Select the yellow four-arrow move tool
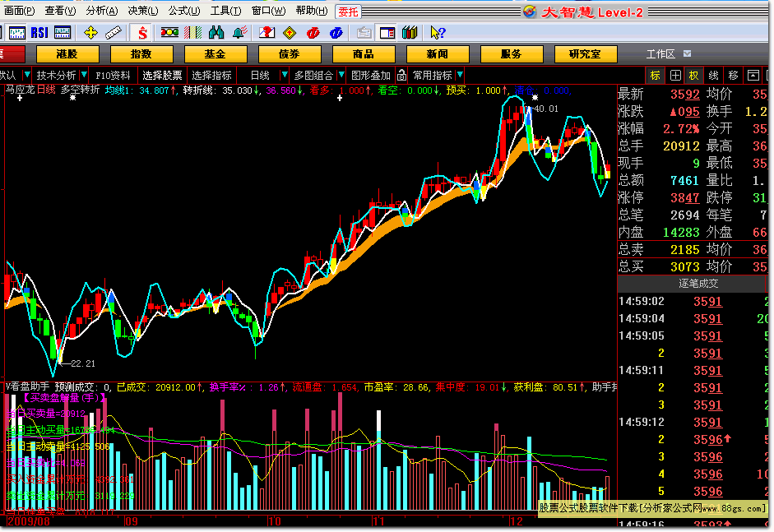Image resolution: width=774 pixels, height=532 pixels. [90, 33]
